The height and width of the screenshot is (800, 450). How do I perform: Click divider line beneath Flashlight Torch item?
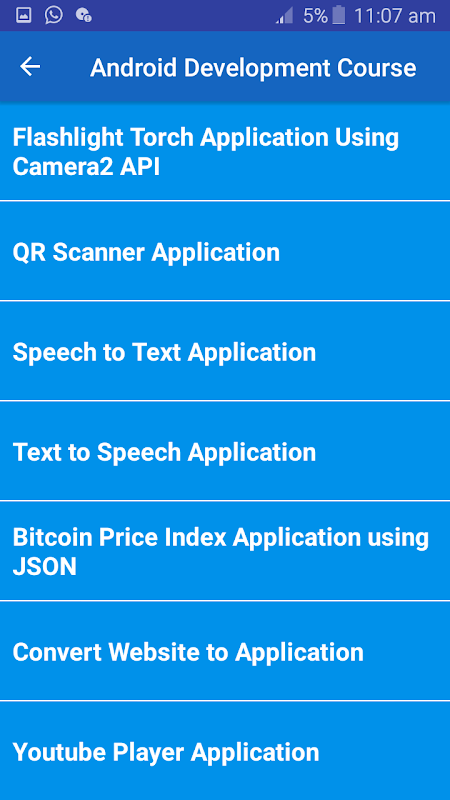(x=225, y=201)
